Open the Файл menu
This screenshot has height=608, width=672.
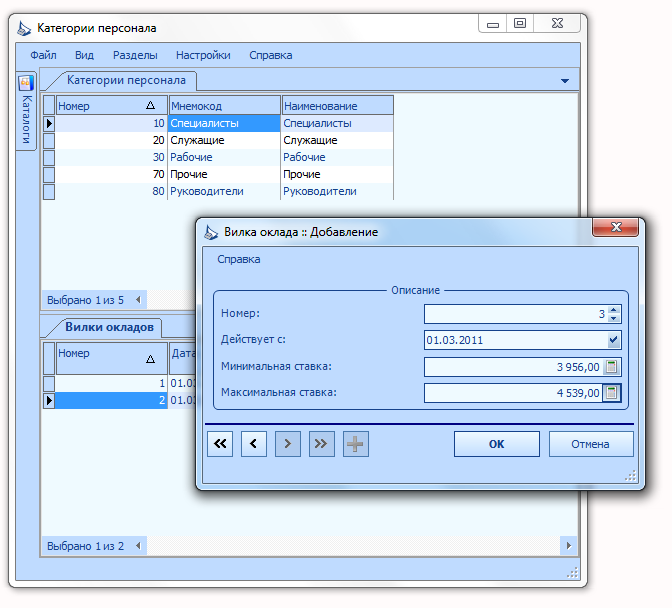(x=43, y=55)
